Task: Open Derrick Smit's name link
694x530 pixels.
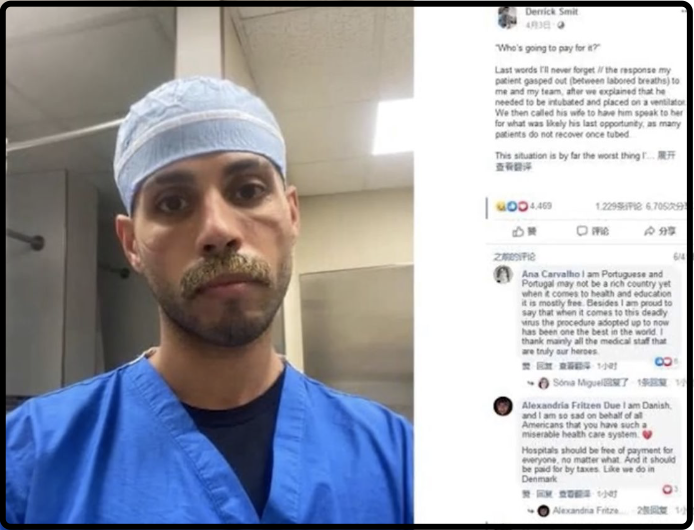Action: pos(551,12)
